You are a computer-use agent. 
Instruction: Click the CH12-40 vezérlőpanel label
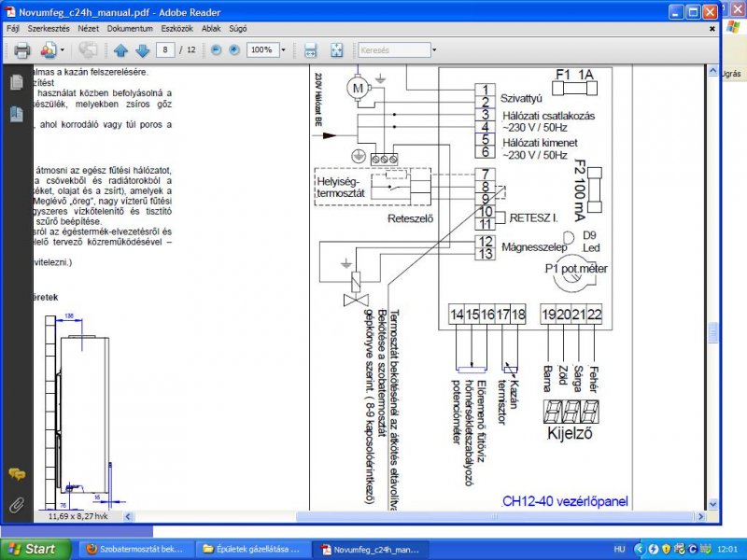[565, 501]
